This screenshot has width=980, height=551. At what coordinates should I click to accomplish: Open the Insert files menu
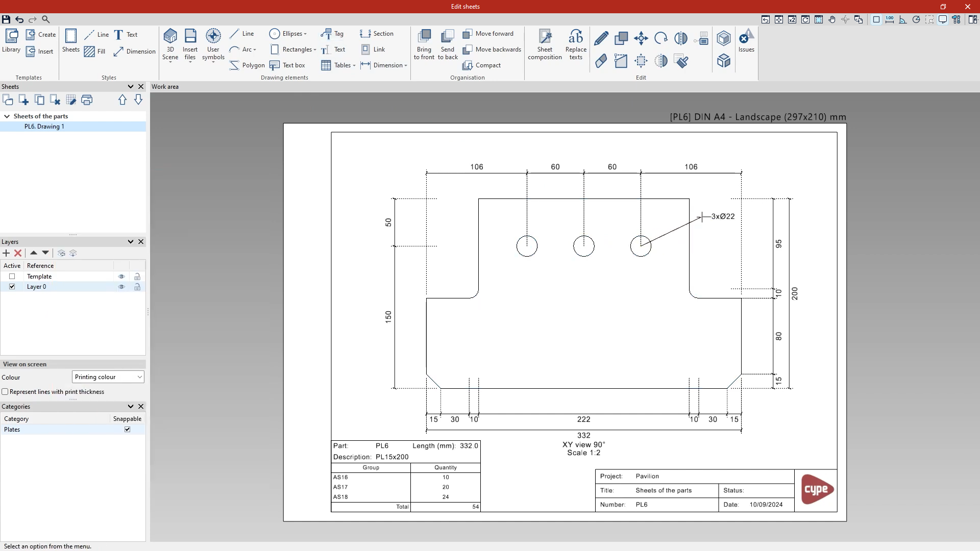click(x=190, y=45)
